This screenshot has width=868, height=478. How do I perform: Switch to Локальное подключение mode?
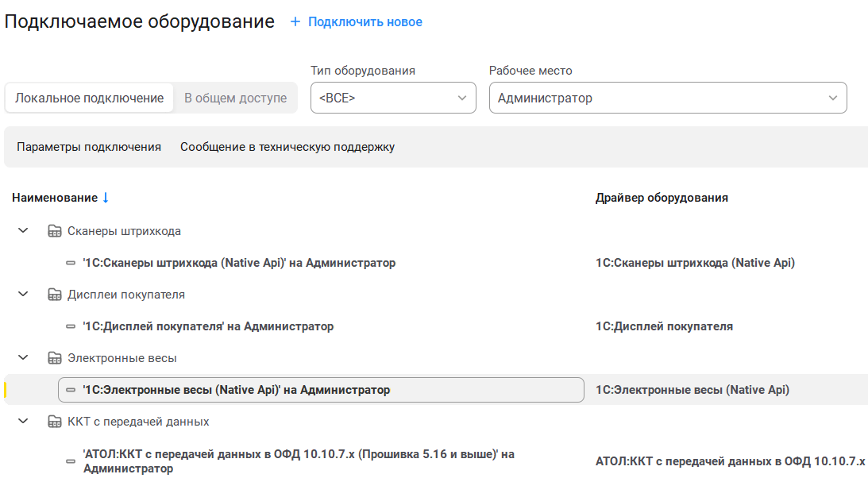pyautogui.click(x=89, y=98)
